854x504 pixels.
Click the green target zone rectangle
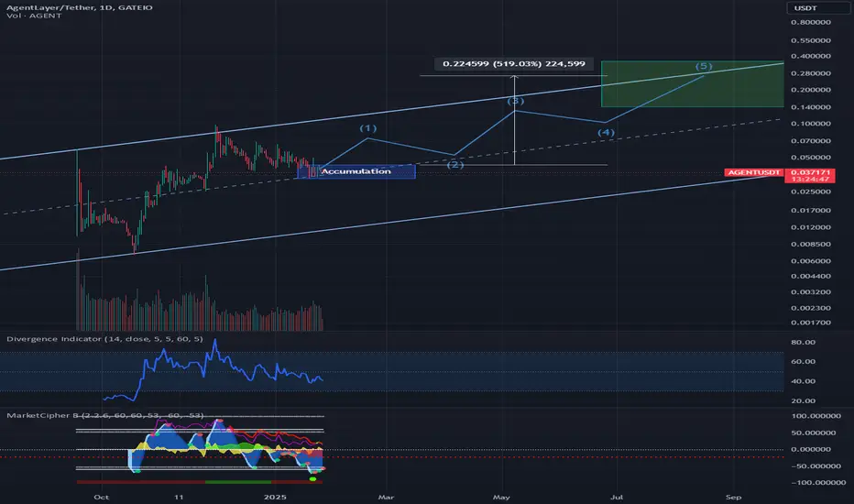[692, 84]
